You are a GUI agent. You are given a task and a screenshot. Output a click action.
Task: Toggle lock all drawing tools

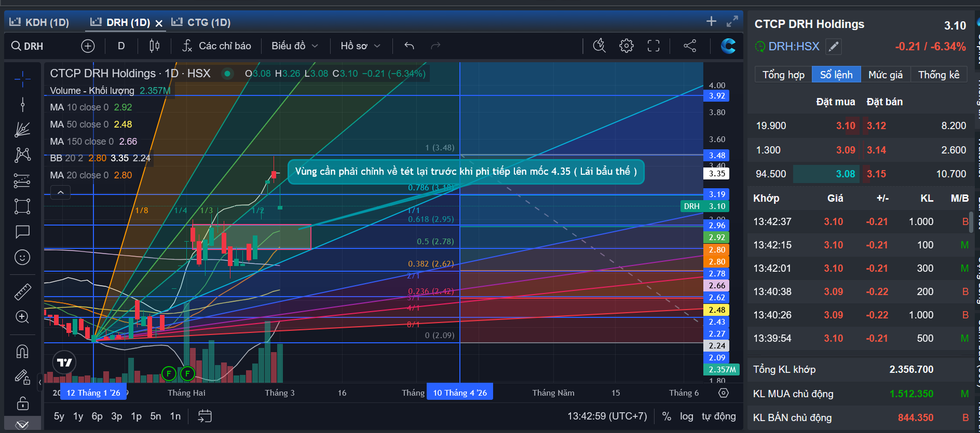(22, 403)
